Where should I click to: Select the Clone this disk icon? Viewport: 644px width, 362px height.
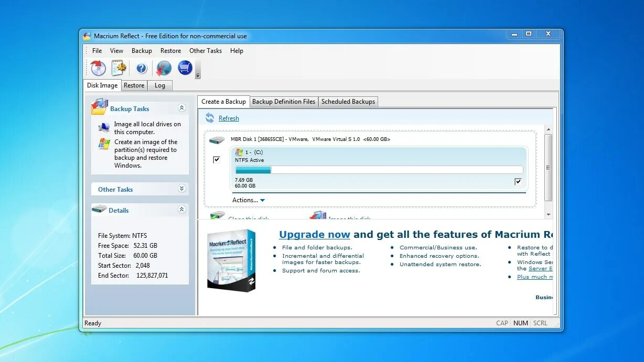pyautogui.click(x=217, y=215)
